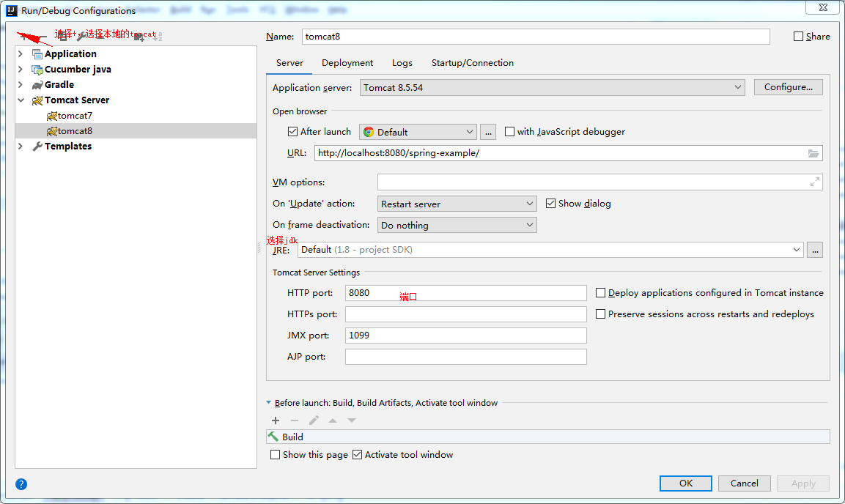Move before launch task down arrow
The height and width of the screenshot is (504, 845).
point(351,420)
